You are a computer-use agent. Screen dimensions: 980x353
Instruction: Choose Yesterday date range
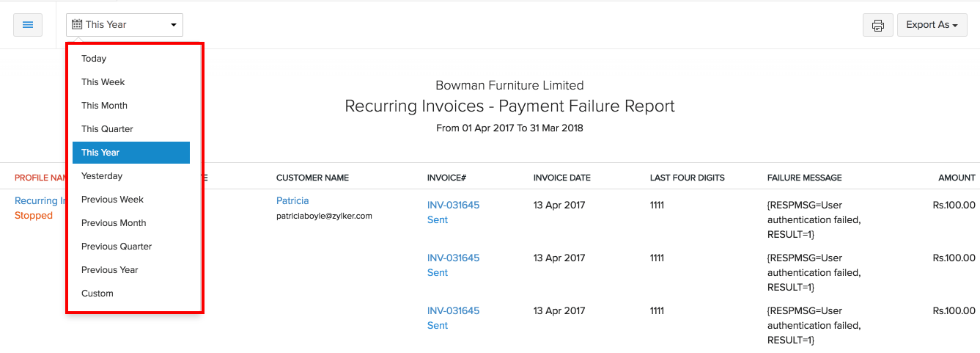(x=102, y=176)
